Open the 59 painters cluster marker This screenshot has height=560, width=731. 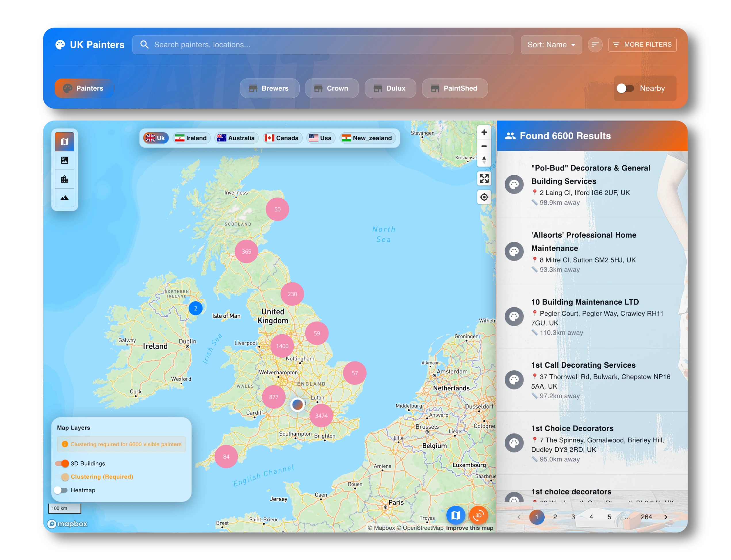tap(317, 333)
